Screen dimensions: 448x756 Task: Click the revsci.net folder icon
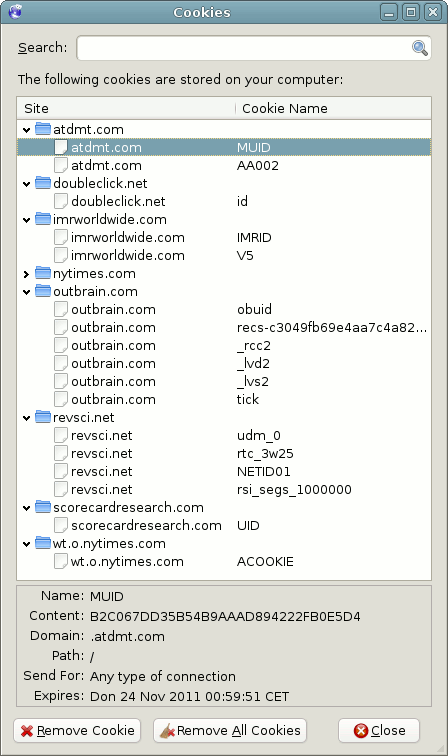tap(43, 417)
